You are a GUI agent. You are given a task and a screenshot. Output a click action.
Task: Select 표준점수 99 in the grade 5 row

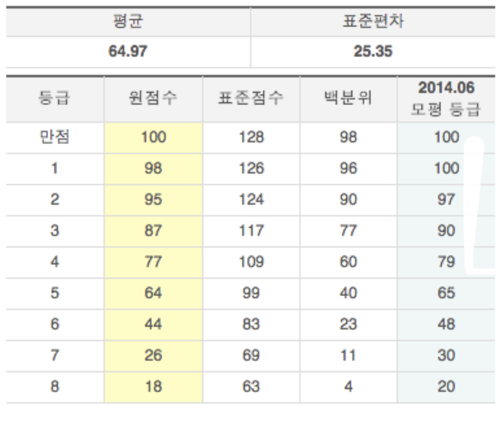pyautogui.click(x=251, y=293)
